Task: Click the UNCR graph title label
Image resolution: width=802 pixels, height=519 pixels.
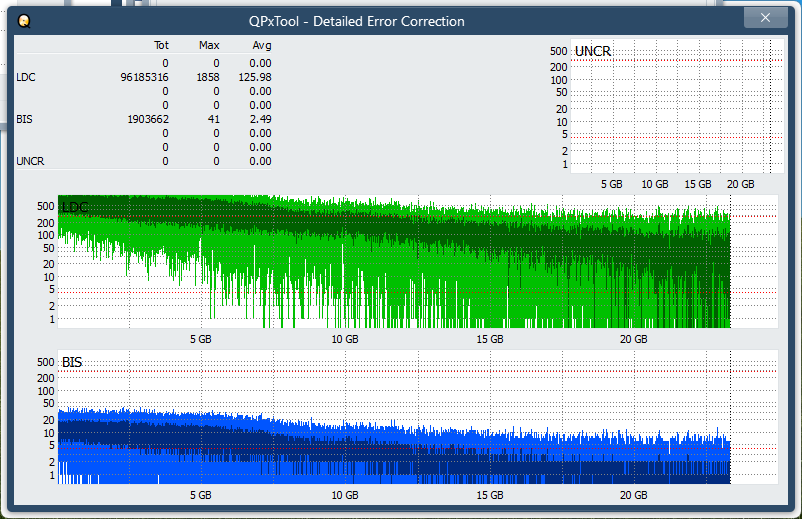Action: 593,51
